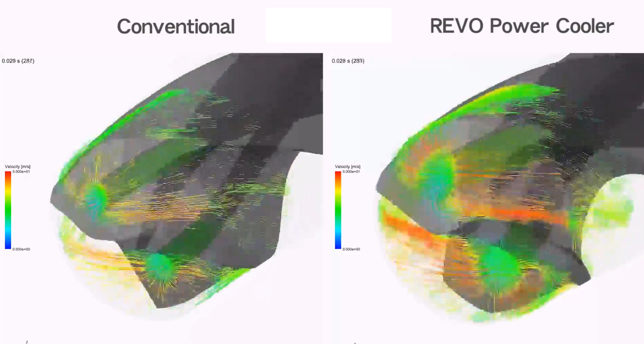
Task: Click the Conventional panel's velocity color bar
Action: 8,210
